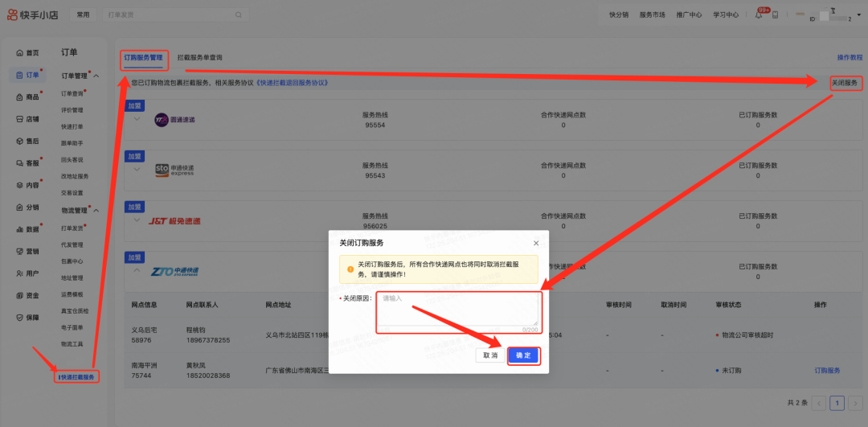The height and width of the screenshot is (427, 868).
Task: Collapse the 中通快递 courier row
Action: (x=137, y=271)
